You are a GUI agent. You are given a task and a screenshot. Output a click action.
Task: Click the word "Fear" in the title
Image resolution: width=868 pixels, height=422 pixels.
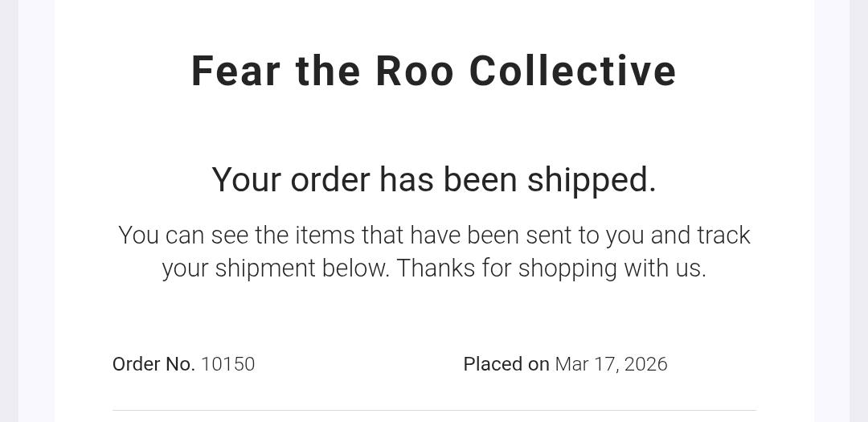coord(235,71)
